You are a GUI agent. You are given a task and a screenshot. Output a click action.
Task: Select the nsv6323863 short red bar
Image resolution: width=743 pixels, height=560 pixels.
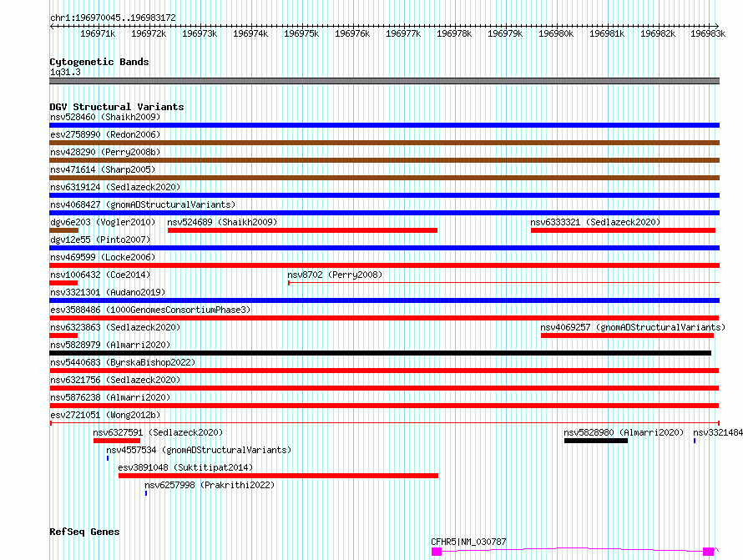pos(63,335)
